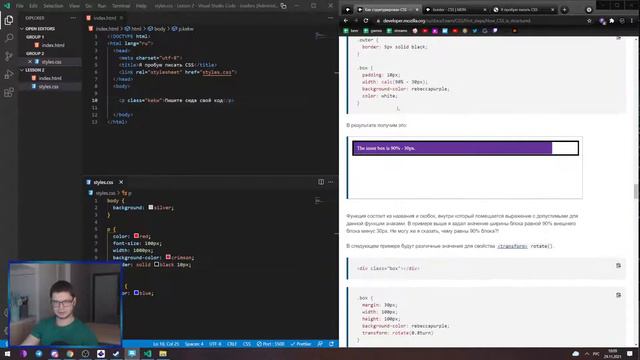Copy the .box margin code snippet

pos(618,295)
